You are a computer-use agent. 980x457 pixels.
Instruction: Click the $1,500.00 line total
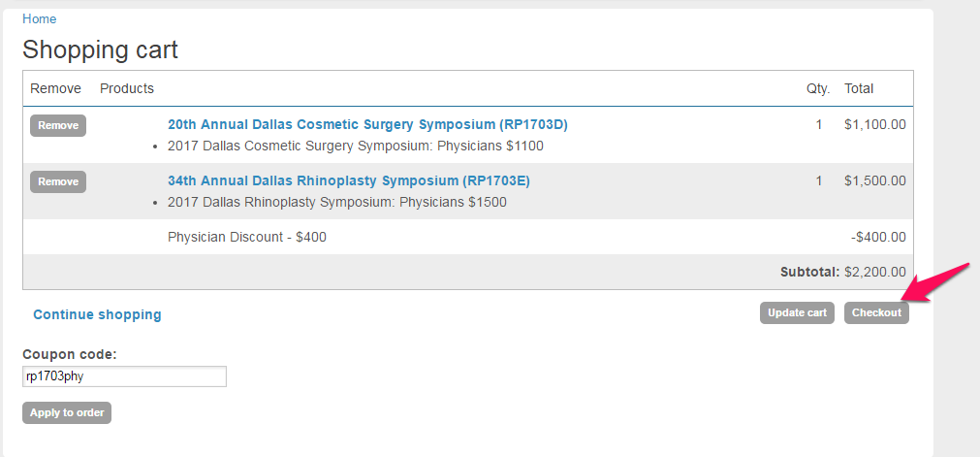[x=875, y=180]
